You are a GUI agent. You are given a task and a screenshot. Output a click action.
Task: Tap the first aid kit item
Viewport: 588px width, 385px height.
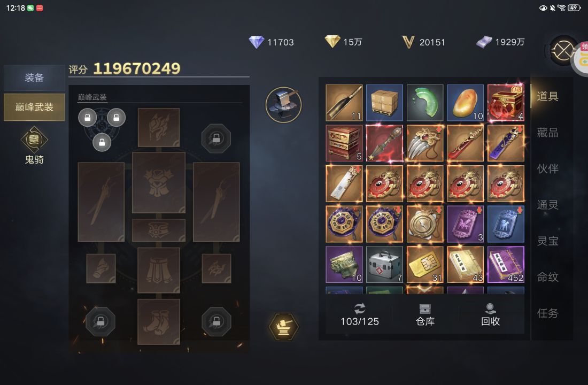tap(384, 265)
